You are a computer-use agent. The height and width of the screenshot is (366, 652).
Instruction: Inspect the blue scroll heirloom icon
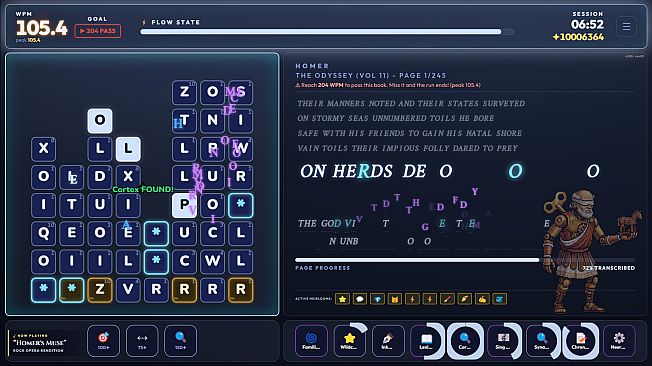pos(499,299)
